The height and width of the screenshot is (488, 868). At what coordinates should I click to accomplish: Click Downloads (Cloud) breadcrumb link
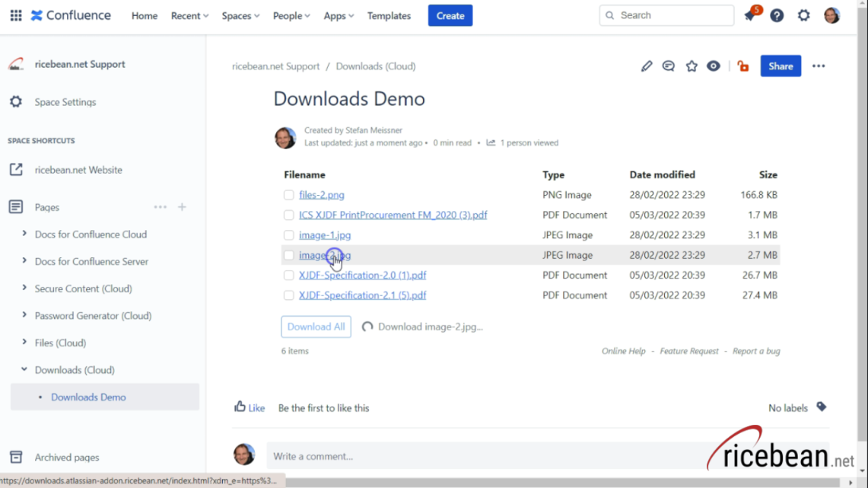click(375, 66)
